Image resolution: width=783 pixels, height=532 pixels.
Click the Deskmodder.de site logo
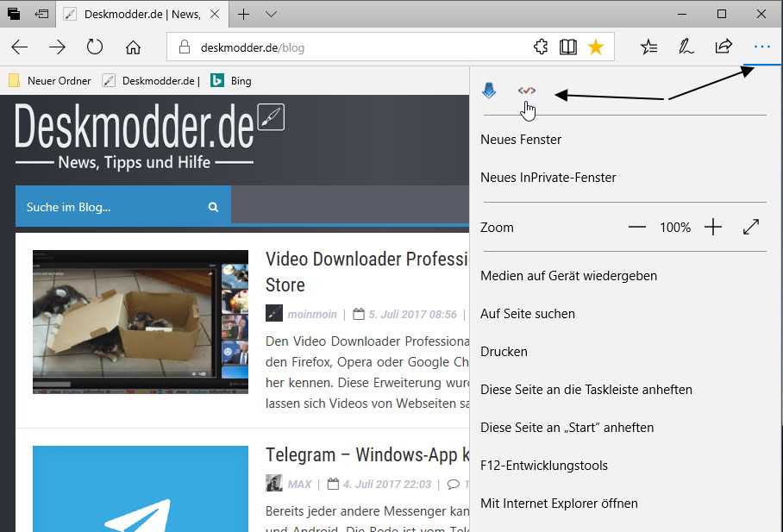pos(149,135)
